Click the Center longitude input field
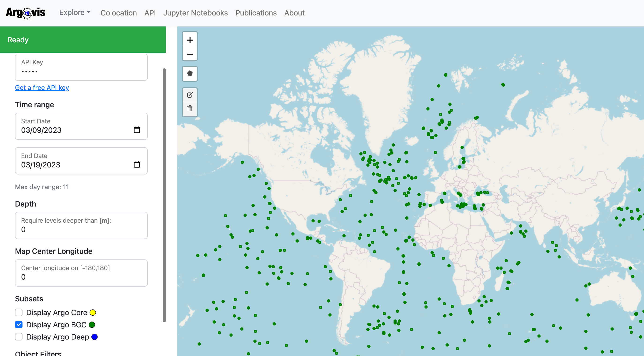 [81, 277]
